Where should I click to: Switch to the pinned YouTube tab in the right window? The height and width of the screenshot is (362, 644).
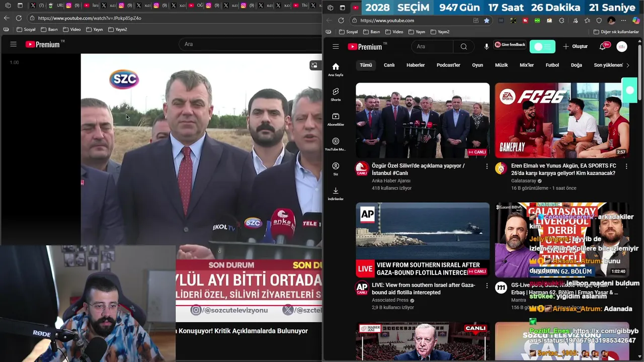[356, 8]
